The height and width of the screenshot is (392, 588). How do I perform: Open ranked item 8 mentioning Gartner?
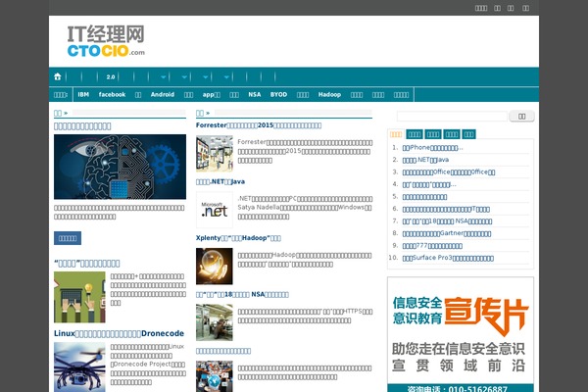447,233
